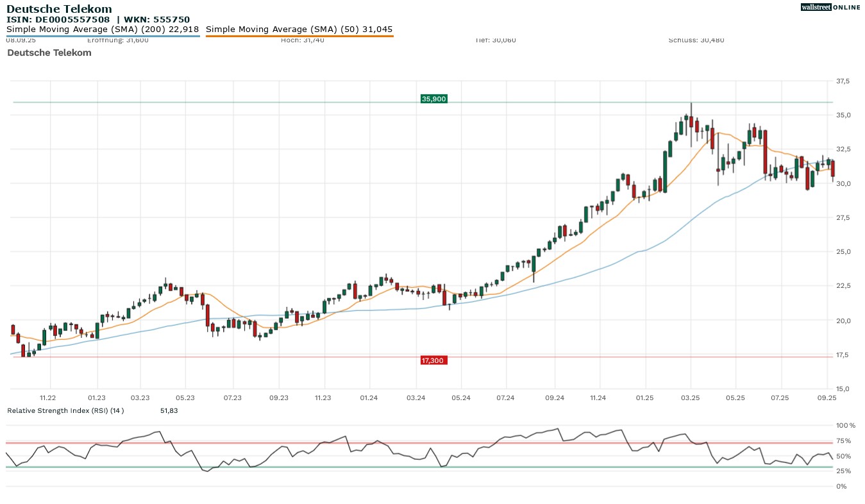Select the SMA (50) 31,045 legend entry

tap(299, 29)
